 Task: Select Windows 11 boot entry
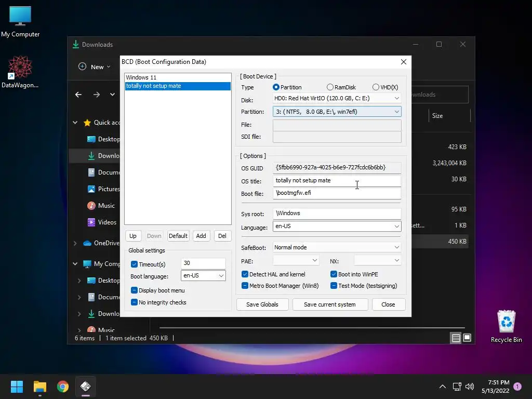pyautogui.click(x=178, y=77)
